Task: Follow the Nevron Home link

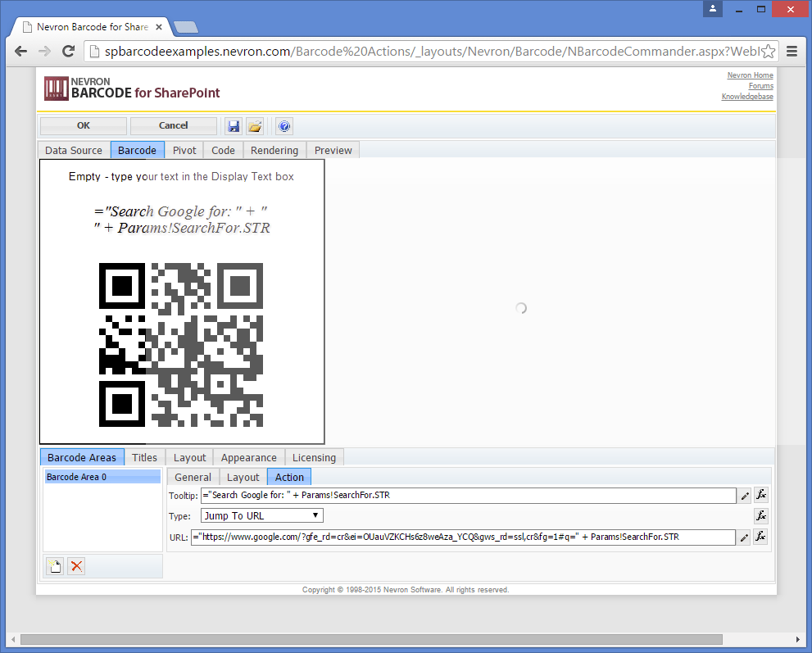Action: point(750,75)
